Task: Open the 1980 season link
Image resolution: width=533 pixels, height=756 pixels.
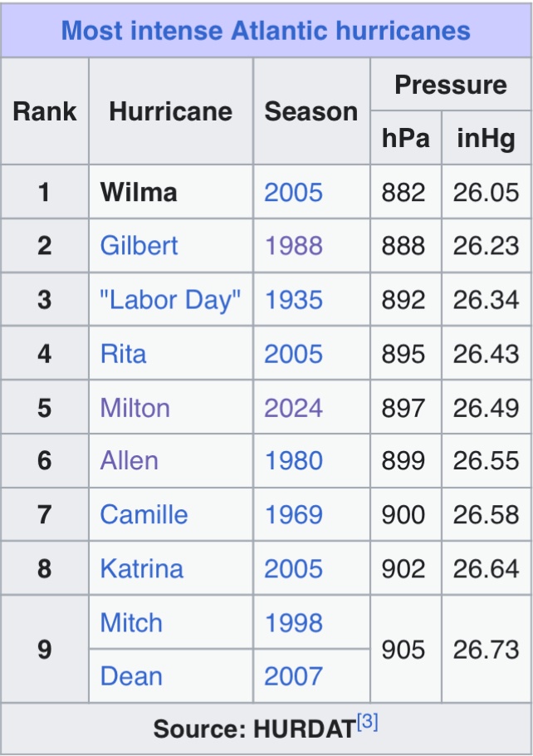Action: [x=293, y=461]
